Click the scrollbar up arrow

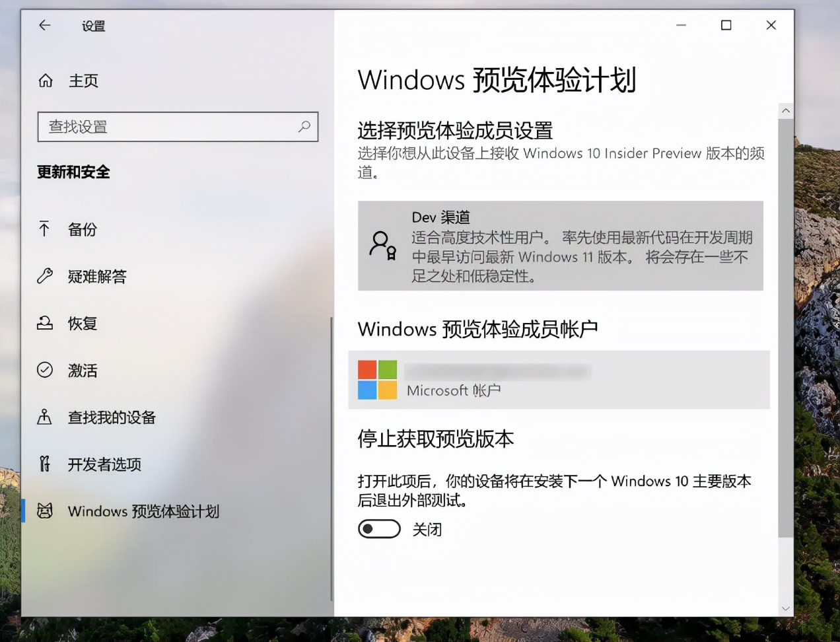[786, 110]
